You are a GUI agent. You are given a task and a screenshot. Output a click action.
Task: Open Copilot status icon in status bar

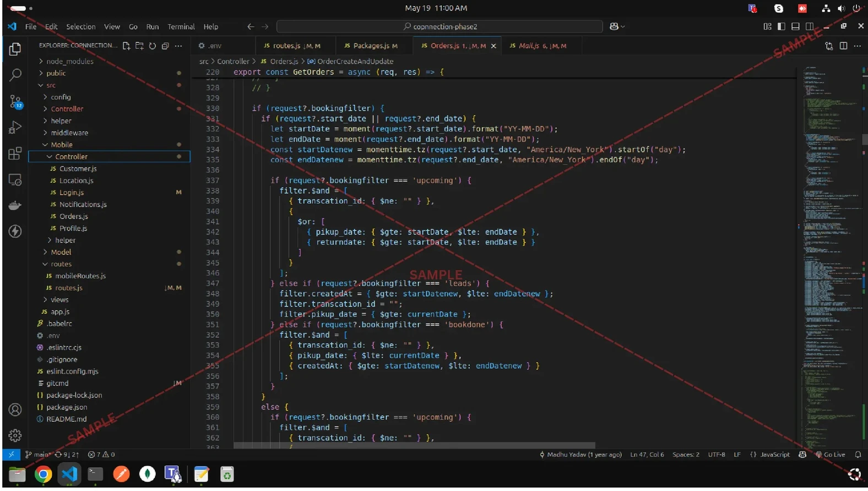tap(802, 455)
